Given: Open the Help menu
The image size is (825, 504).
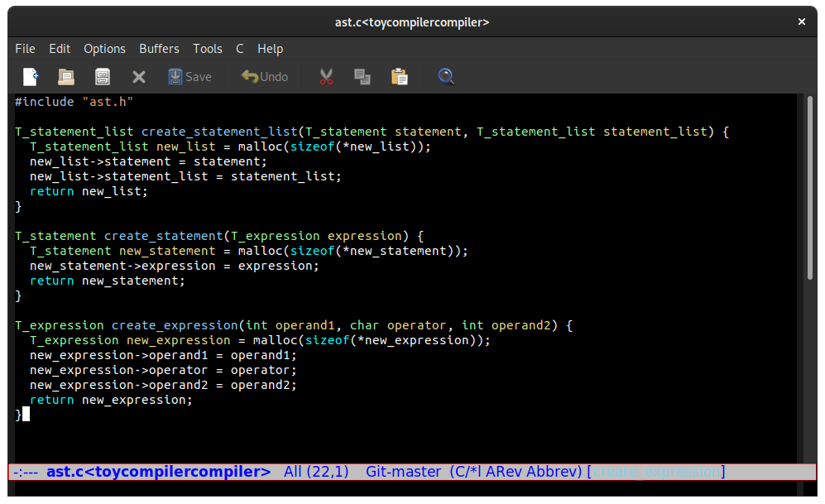Looking at the screenshot, I should (x=271, y=49).
